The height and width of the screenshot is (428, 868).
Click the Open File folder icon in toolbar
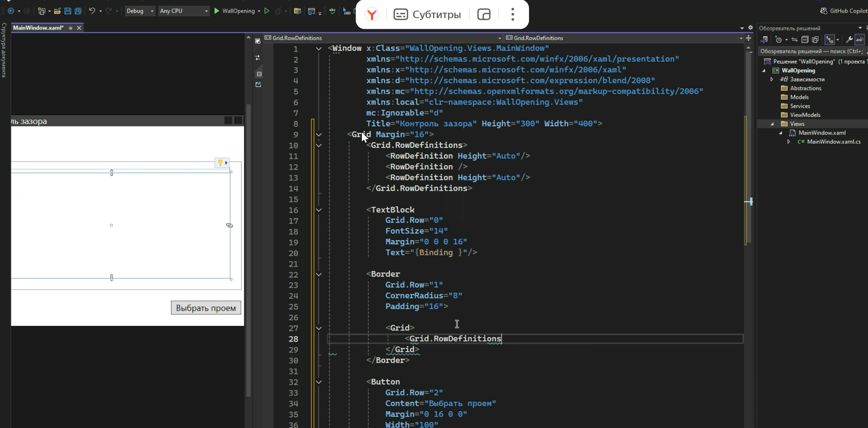[57, 11]
